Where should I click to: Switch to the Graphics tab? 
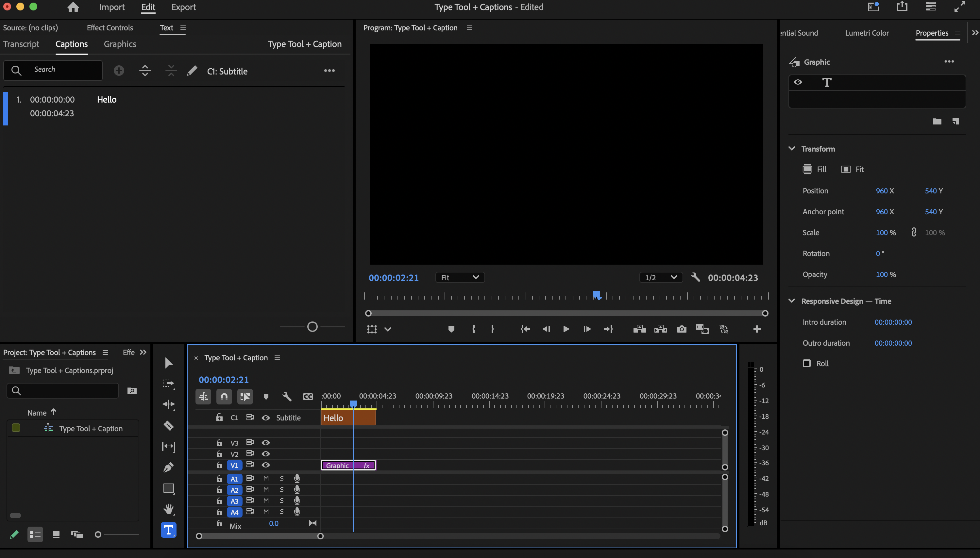[120, 44]
